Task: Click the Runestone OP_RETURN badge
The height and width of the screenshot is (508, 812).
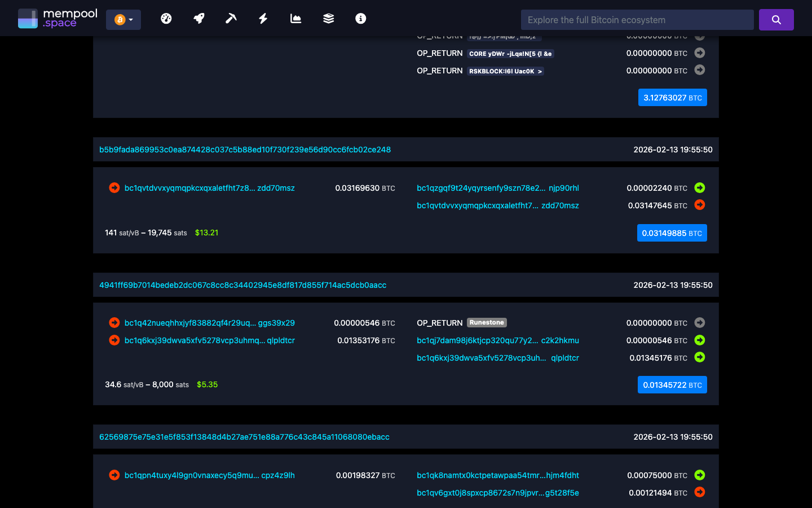Action: click(x=487, y=322)
